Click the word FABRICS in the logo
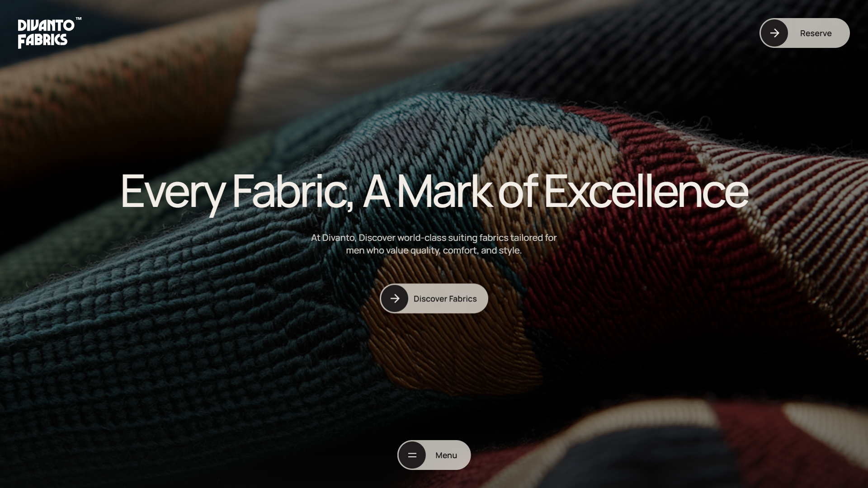This screenshot has width=868, height=488. (42, 41)
